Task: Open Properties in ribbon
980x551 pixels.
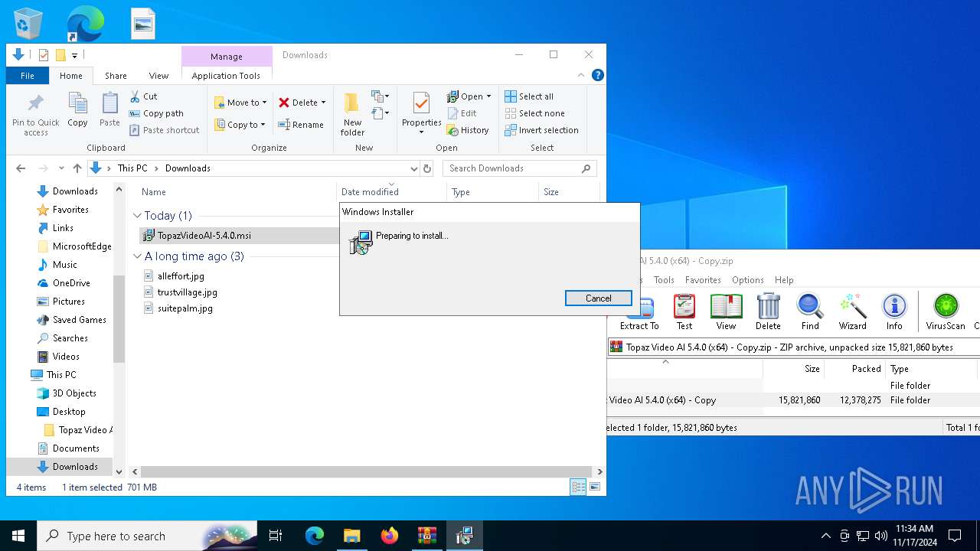Action: [421, 113]
